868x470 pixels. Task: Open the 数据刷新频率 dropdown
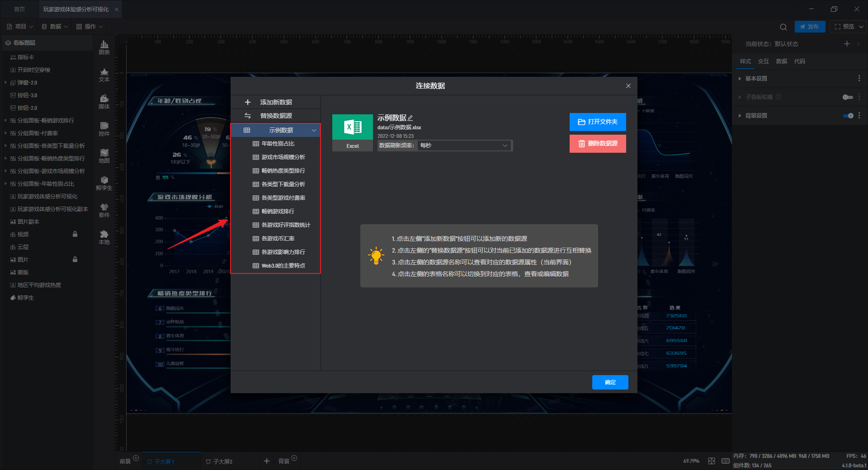pyautogui.click(x=464, y=146)
